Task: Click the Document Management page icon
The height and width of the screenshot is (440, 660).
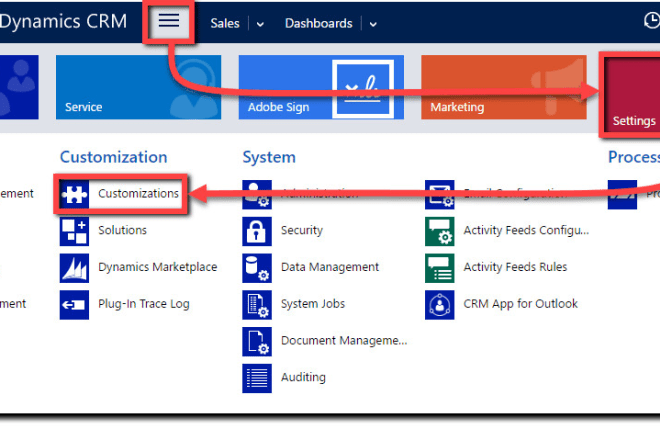Action: 257,341
